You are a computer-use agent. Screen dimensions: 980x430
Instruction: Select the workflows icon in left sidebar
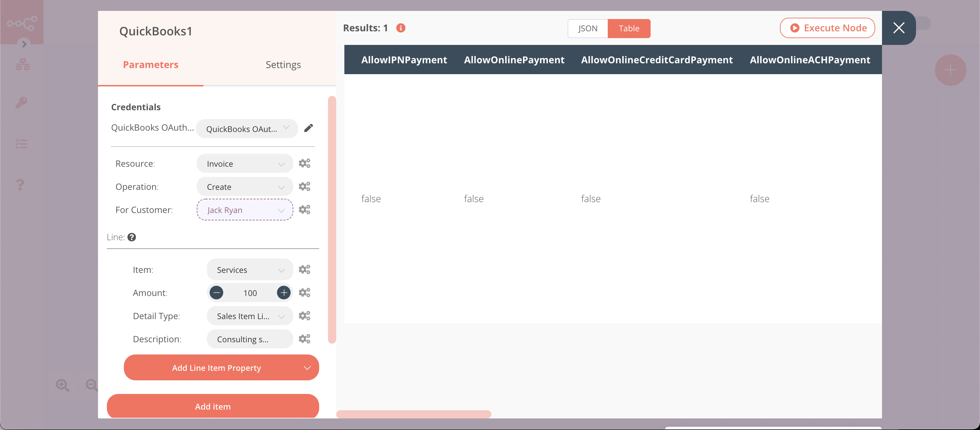click(22, 64)
